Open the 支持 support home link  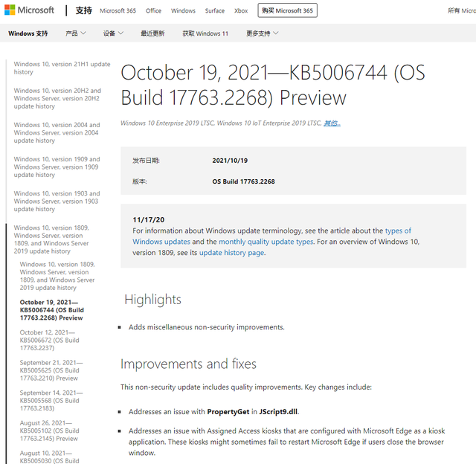pos(83,10)
